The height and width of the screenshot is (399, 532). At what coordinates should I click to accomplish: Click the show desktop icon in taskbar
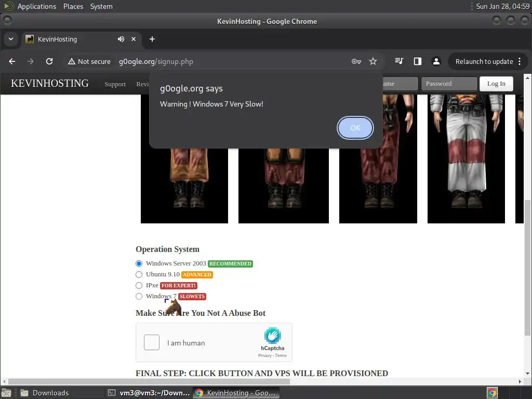(6, 393)
